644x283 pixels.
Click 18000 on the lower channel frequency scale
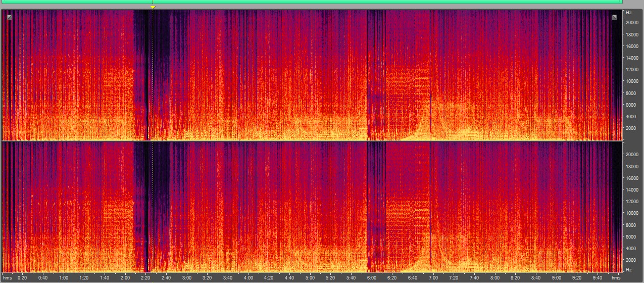pos(633,166)
